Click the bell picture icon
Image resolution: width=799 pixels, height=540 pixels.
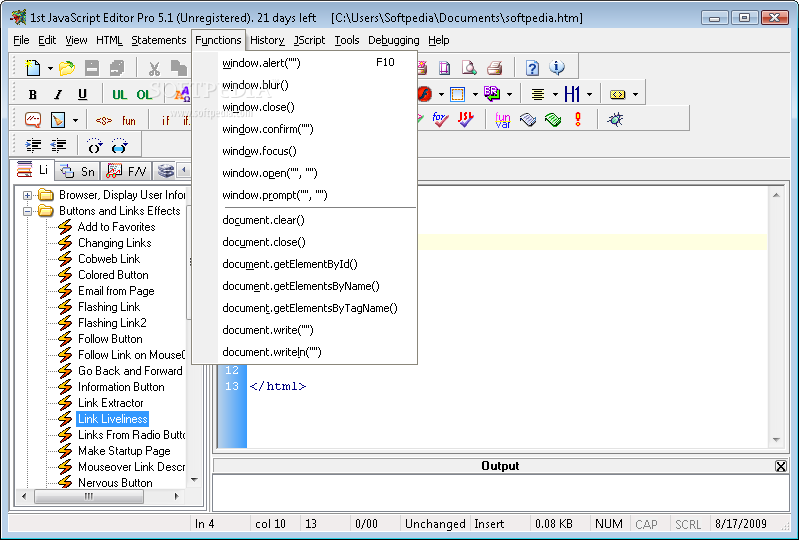point(58,120)
